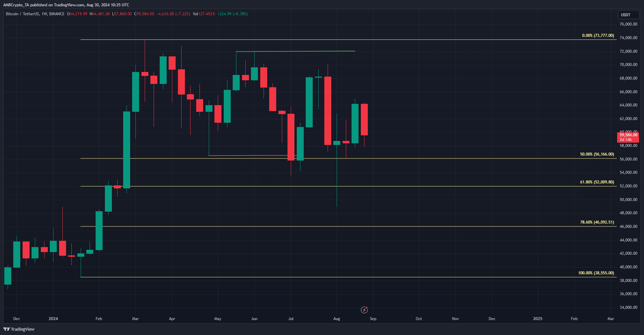Viewport: 644px width, 335px height.
Task: Click the +224.99 (+0.38%) volume change value
Action: (x=232, y=14)
